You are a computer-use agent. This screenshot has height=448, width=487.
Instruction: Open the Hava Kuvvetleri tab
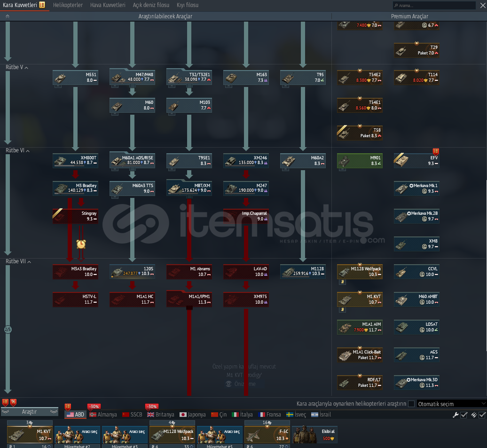tap(108, 5)
